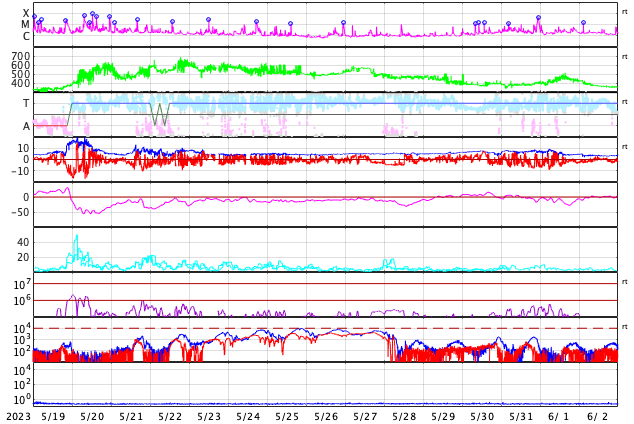Click the 10^7 tick on the purple flux plot

click(x=22, y=285)
